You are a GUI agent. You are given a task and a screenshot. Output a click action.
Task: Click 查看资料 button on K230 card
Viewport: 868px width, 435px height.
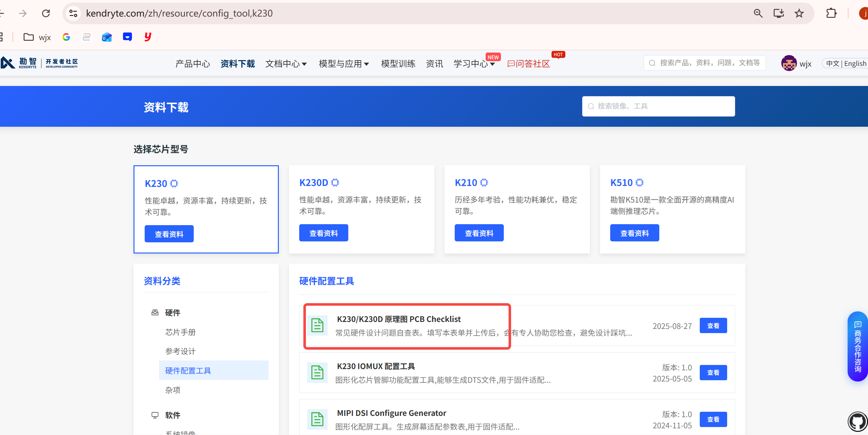point(169,234)
